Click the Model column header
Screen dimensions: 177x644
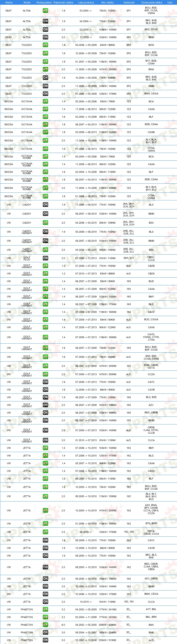(27, 2)
